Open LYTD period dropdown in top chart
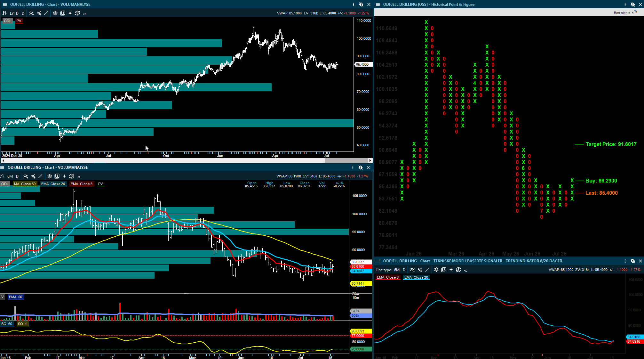644x359 pixels. (14, 13)
